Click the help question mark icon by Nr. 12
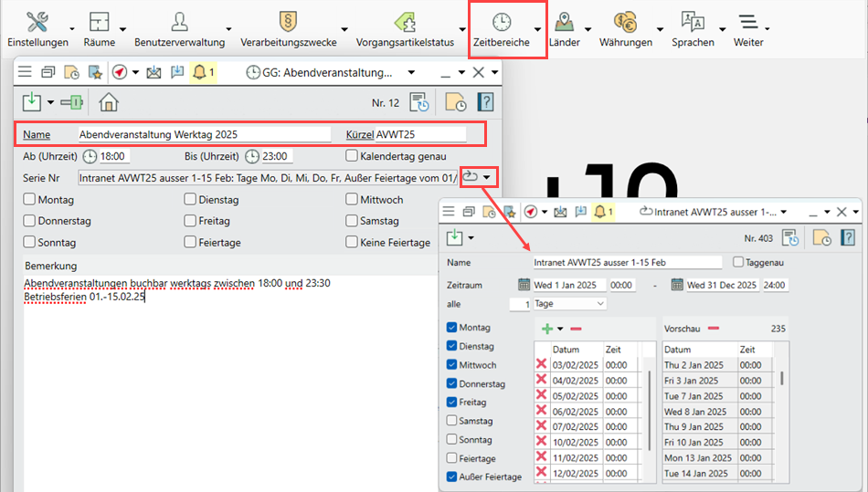 click(x=486, y=102)
